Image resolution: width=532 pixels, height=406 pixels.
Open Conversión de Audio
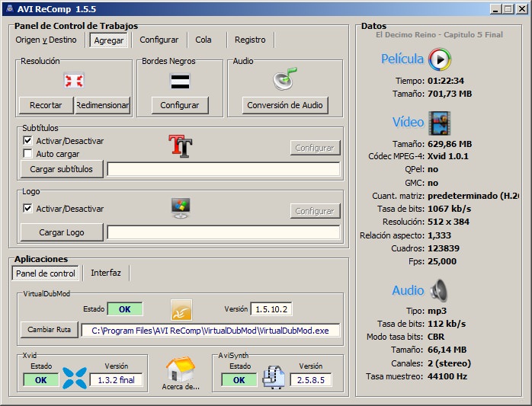click(285, 105)
